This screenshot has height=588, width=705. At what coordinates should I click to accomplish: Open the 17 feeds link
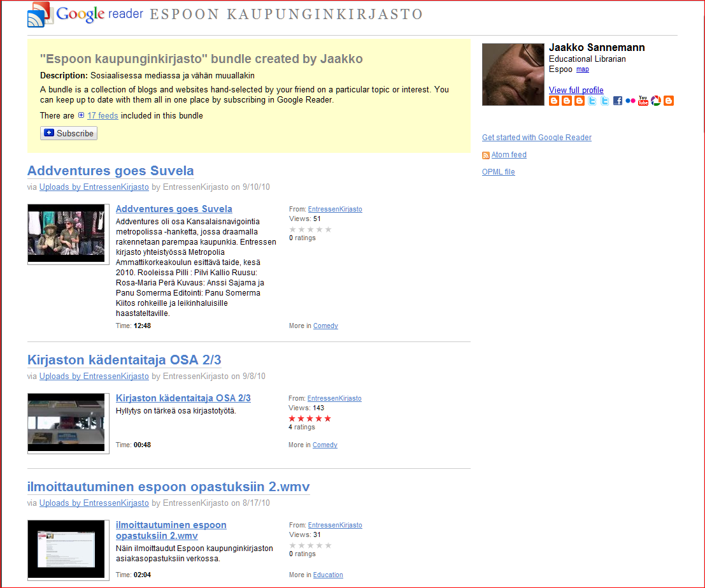(x=103, y=115)
